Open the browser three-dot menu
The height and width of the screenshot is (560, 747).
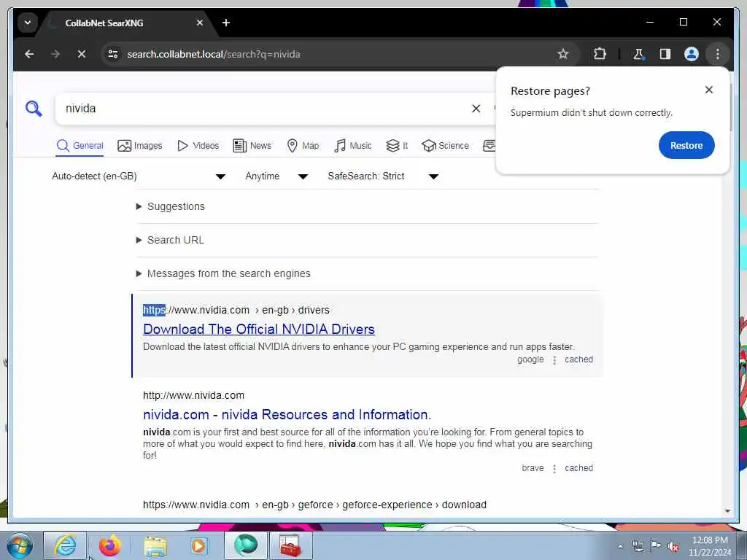718,54
